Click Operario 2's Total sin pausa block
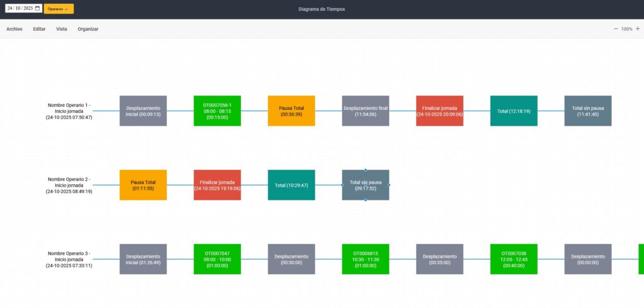 [x=365, y=185]
